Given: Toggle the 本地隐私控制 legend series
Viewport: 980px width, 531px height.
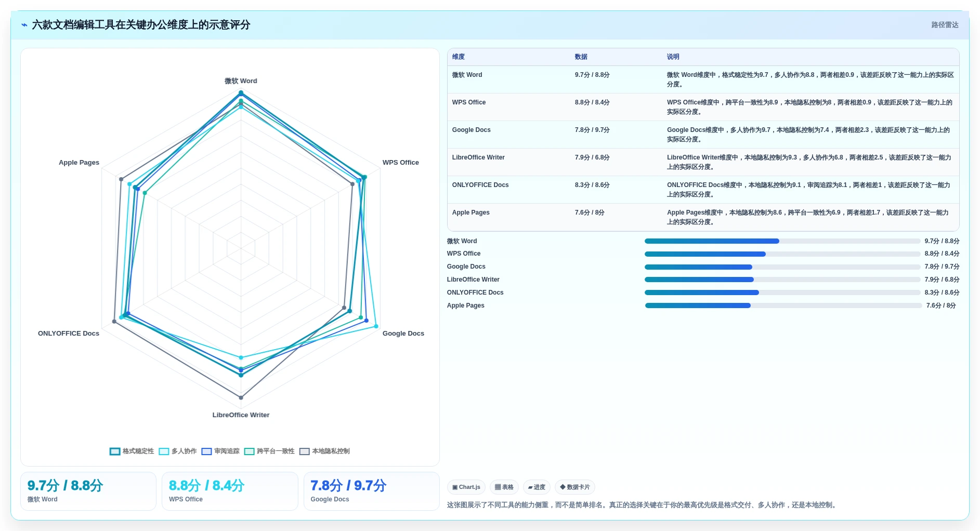Looking at the screenshot, I should [x=324, y=451].
